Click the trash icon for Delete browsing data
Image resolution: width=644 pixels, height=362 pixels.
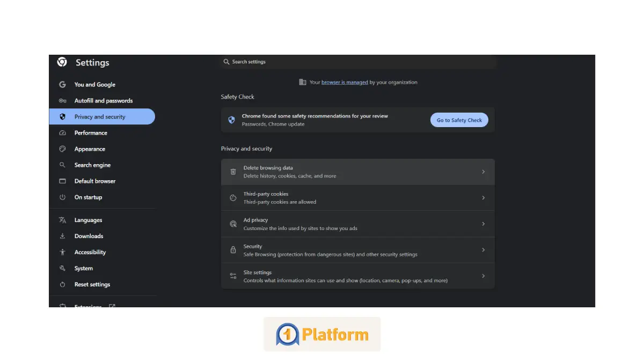pyautogui.click(x=233, y=172)
